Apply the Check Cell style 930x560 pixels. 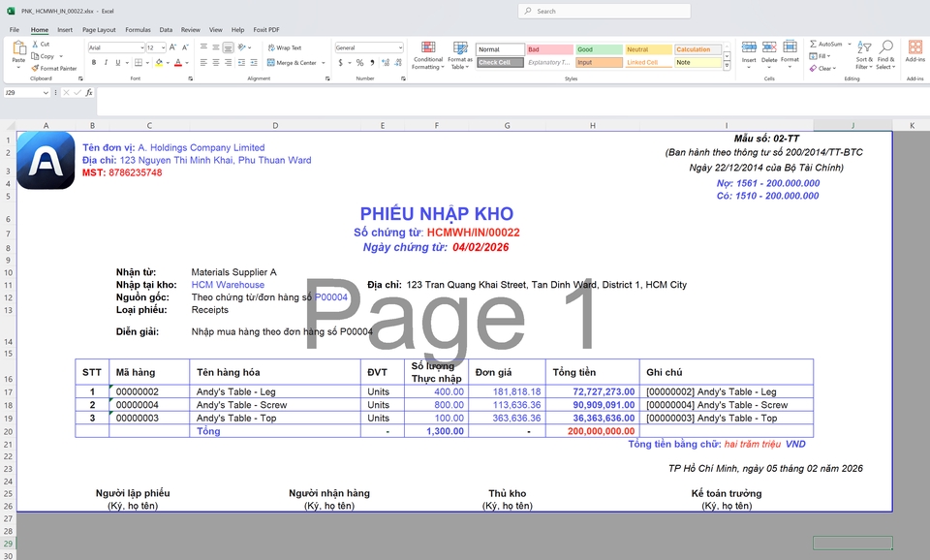[499, 63]
